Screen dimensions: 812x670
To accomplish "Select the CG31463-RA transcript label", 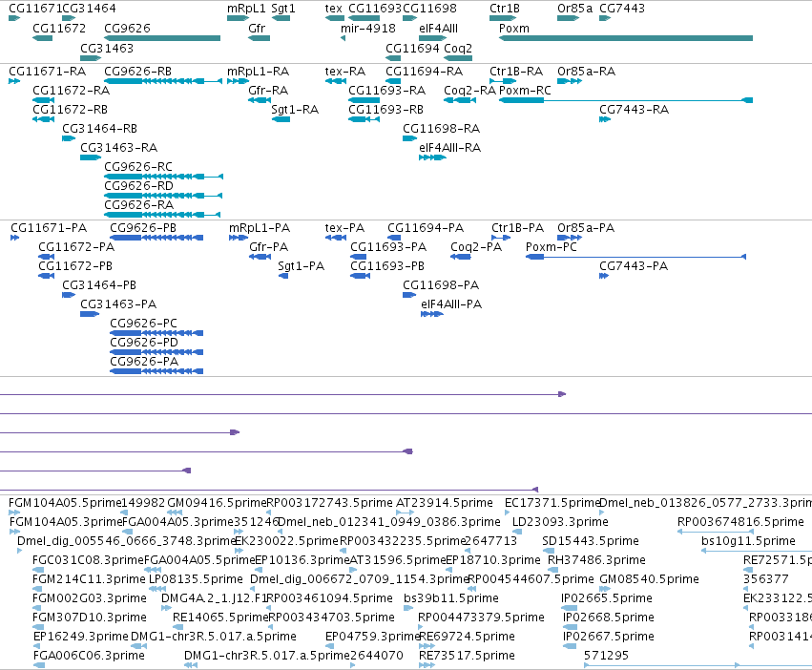I will pyautogui.click(x=118, y=147).
